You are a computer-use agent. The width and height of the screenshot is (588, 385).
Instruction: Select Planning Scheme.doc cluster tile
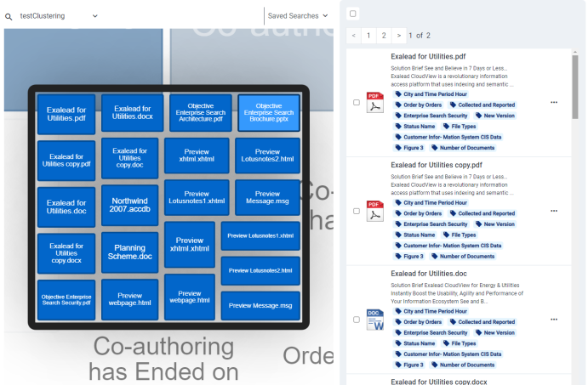pos(130,252)
